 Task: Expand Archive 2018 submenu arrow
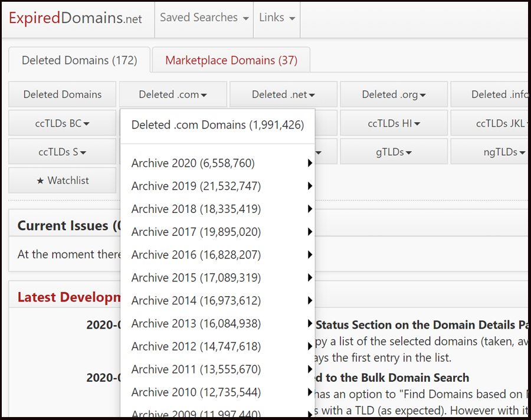pyautogui.click(x=310, y=209)
